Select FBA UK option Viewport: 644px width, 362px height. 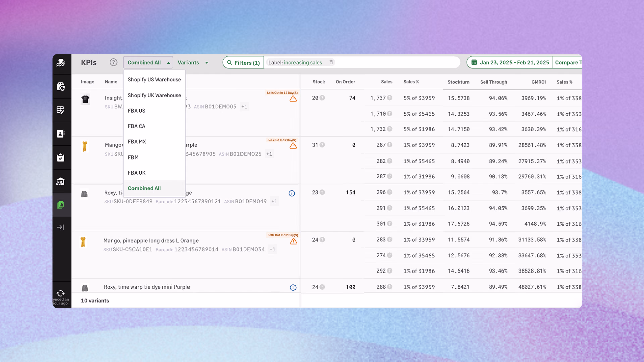[x=154, y=173]
